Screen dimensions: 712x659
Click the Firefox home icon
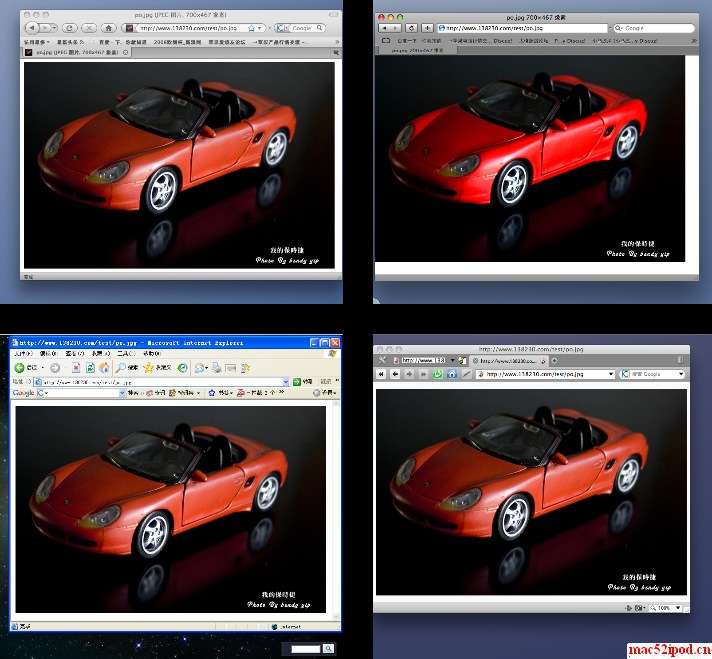coord(109,28)
